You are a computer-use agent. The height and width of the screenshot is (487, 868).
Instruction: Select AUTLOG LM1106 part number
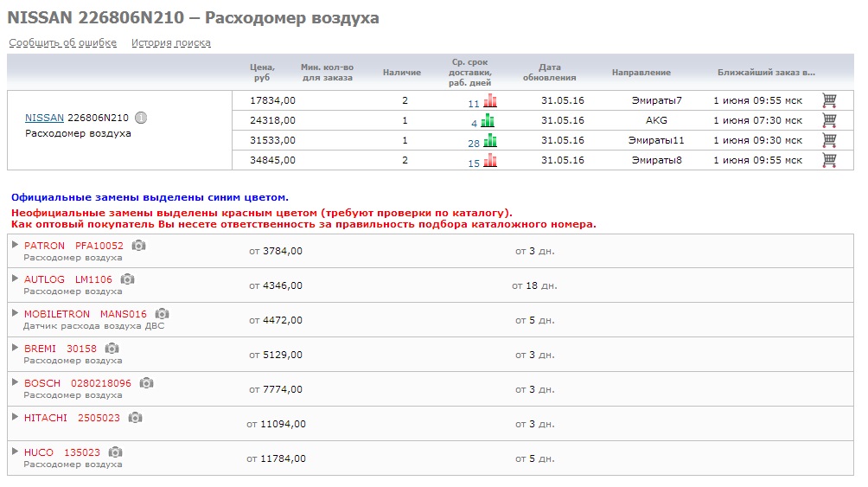(93, 279)
